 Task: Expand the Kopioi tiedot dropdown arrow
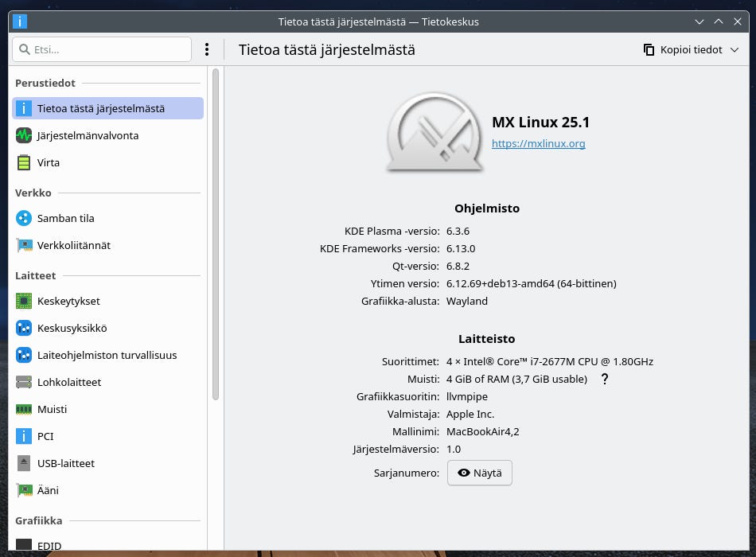(735, 50)
